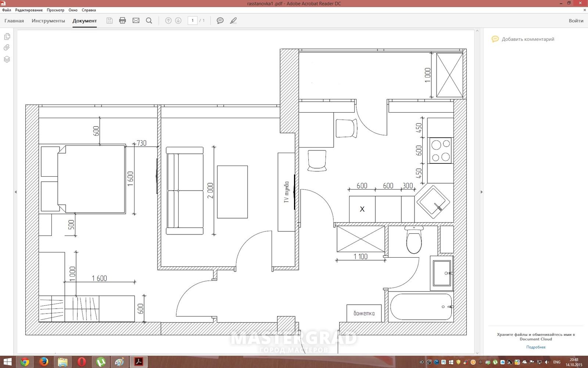Collapse the right tools pane arrow
The image size is (588, 368).
[481, 192]
